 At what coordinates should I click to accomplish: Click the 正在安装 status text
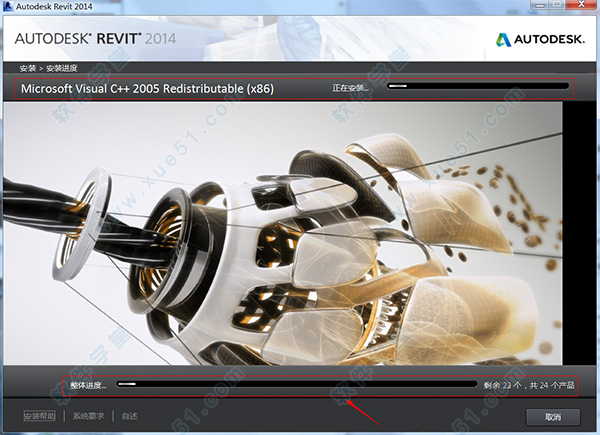click(351, 88)
